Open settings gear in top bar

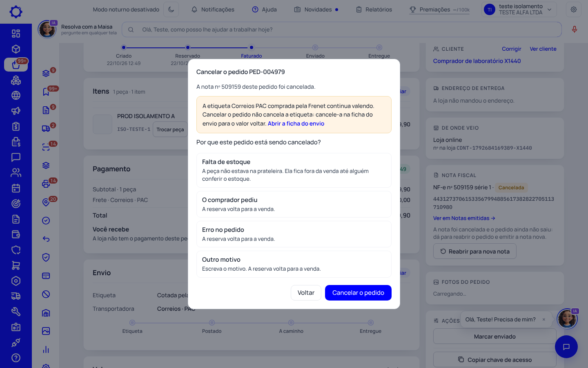(574, 9)
